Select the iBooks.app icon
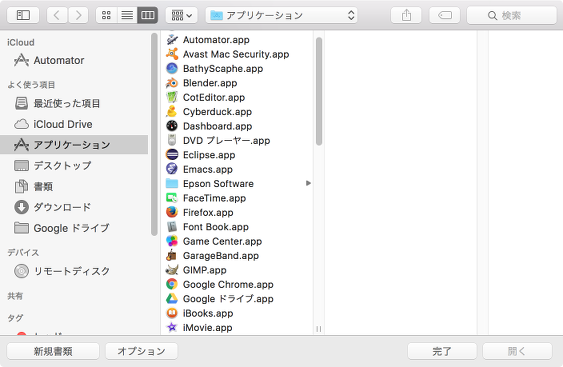Viewport: 563px width, 367px height. point(172,313)
